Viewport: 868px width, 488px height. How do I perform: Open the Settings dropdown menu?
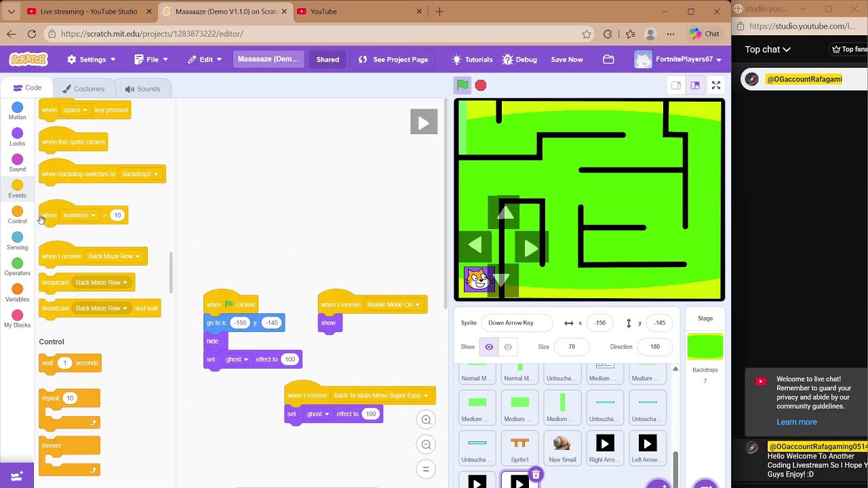(x=92, y=60)
